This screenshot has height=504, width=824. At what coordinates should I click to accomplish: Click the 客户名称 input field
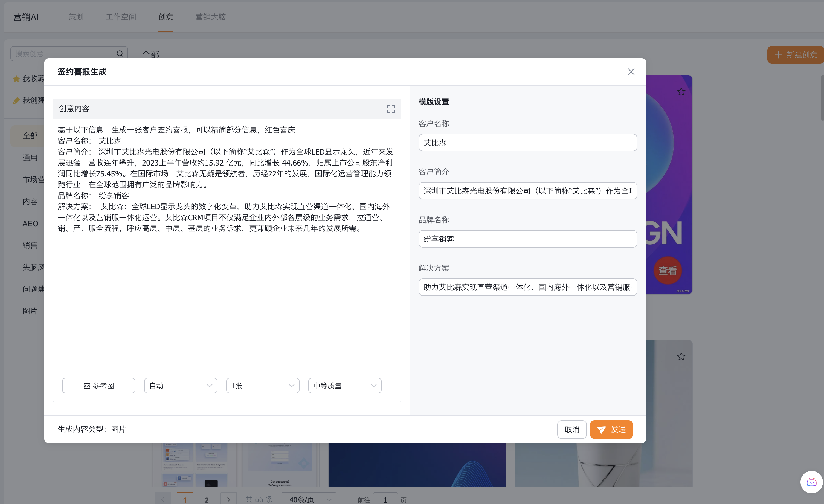point(527,143)
